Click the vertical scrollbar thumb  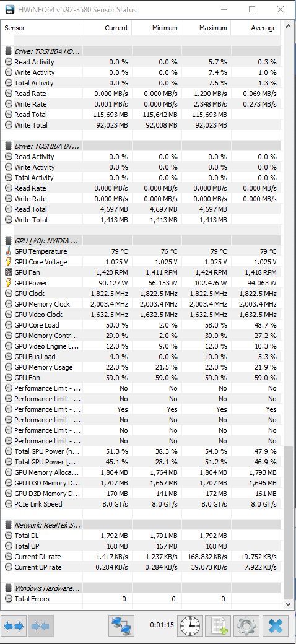click(288, 521)
